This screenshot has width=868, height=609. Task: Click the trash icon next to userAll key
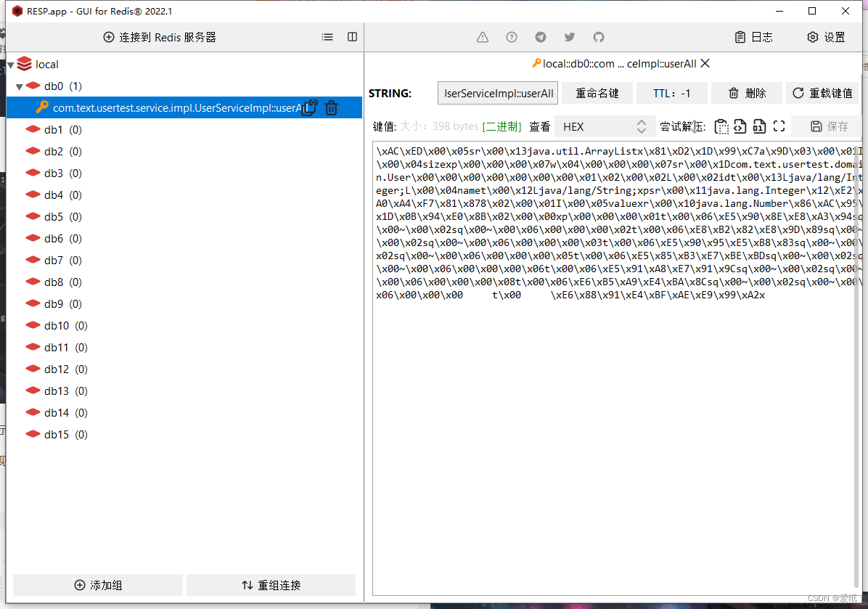pyautogui.click(x=331, y=107)
